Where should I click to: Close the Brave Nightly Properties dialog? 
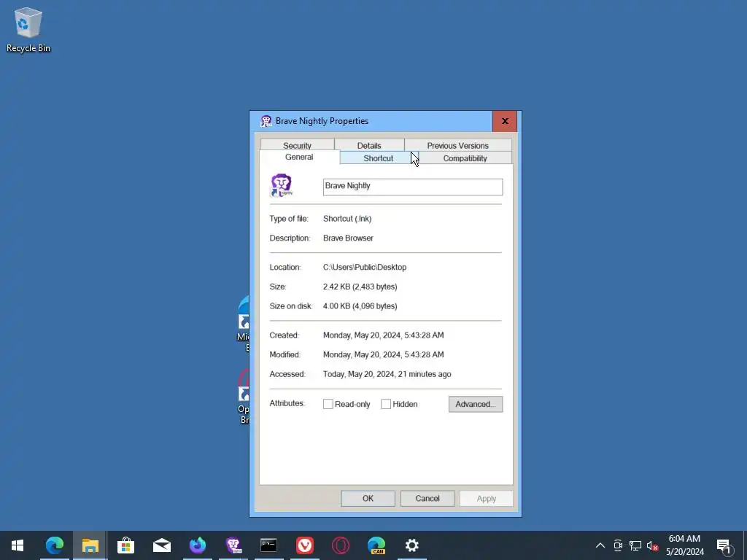pyautogui.click(x=505, y=121)
